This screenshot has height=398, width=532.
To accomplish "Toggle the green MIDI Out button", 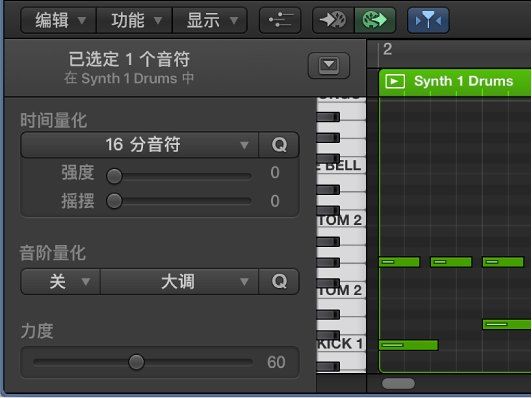I will coord(375,20).
